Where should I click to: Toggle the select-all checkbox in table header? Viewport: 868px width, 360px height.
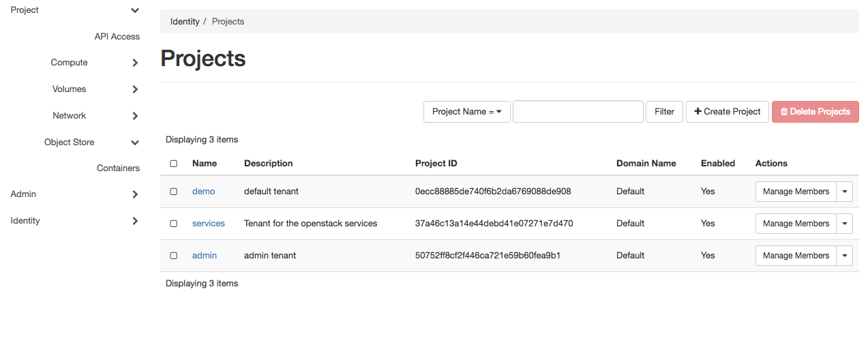click(174, 164)
